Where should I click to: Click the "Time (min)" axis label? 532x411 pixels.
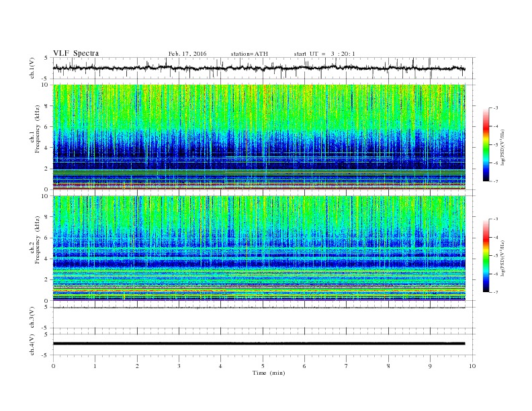pyautogui.click(x=269, y=373)
